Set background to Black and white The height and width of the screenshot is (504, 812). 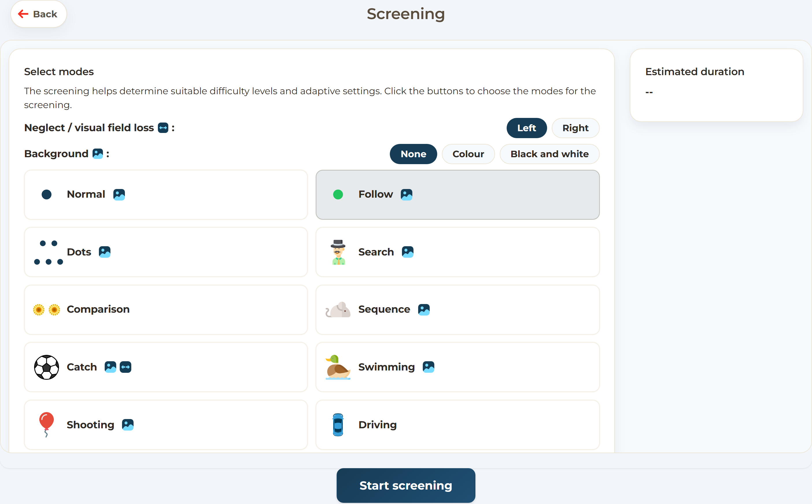tap(549, 154)
